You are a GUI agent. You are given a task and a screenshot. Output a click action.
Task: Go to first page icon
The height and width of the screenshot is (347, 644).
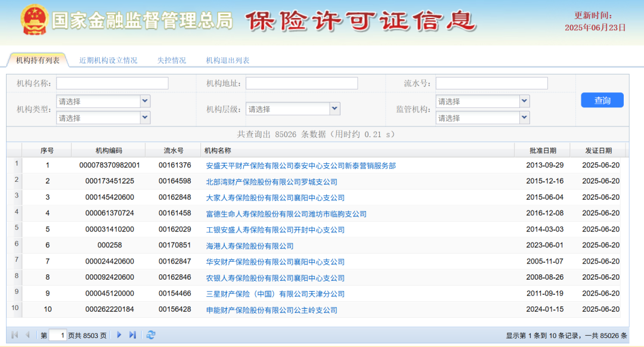pos(15,335)
